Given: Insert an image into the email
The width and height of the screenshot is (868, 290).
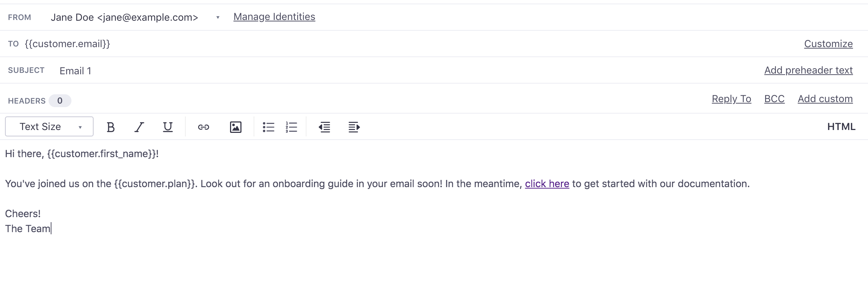Looking at the screenshot, I should click(x=235, y=127).
